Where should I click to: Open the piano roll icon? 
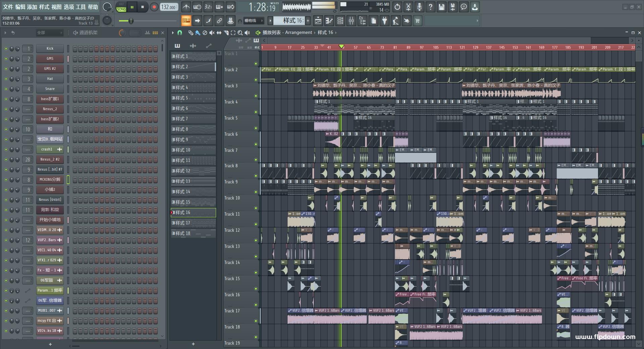[x=329, y=21]
